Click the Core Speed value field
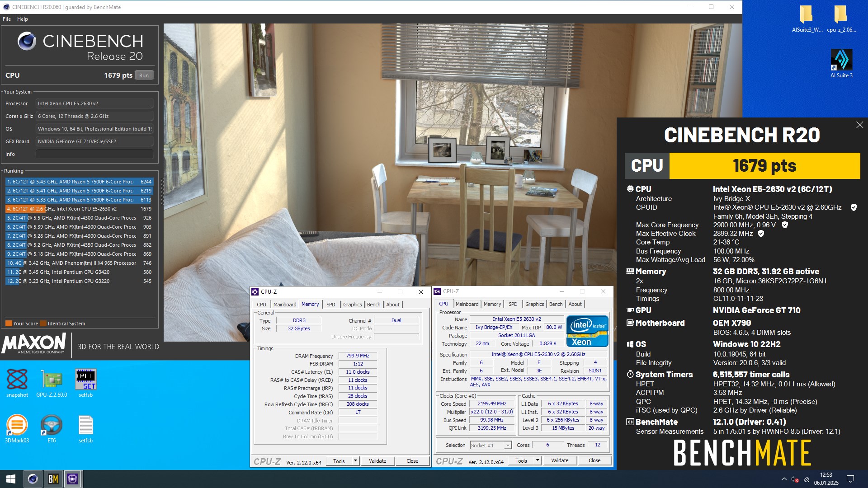This screenshot has height=488, width=868. pyautogui.click(x=492, y=404)
